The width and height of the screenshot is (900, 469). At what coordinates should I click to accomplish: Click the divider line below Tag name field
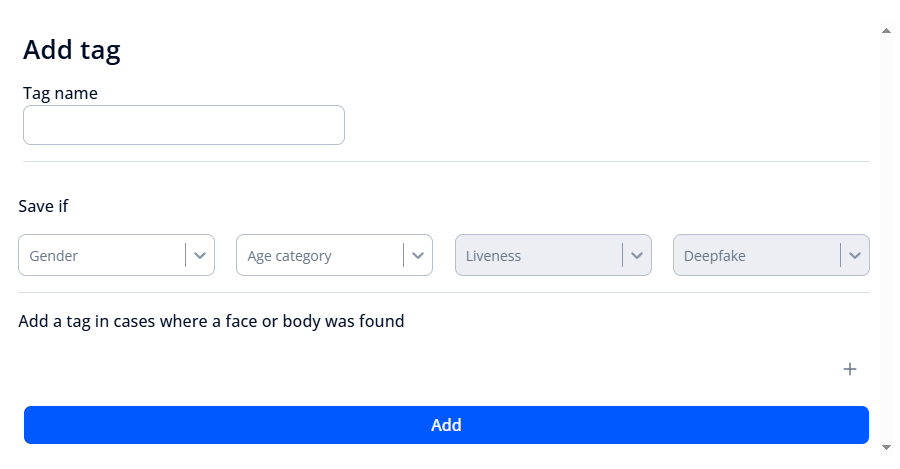pyautogui.click(x=446, y=161)
